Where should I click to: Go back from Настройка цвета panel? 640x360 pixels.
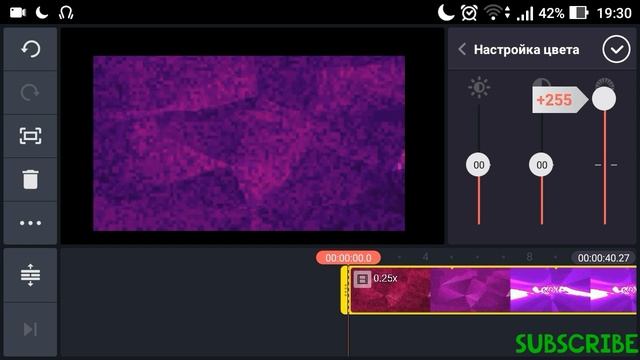pyautogui.click(x=462, y=49)
